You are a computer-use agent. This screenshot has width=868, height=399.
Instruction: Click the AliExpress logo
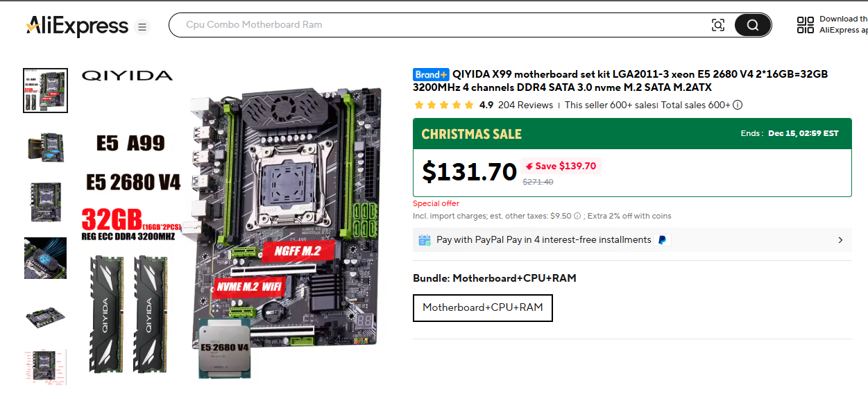tap(77, 26)
